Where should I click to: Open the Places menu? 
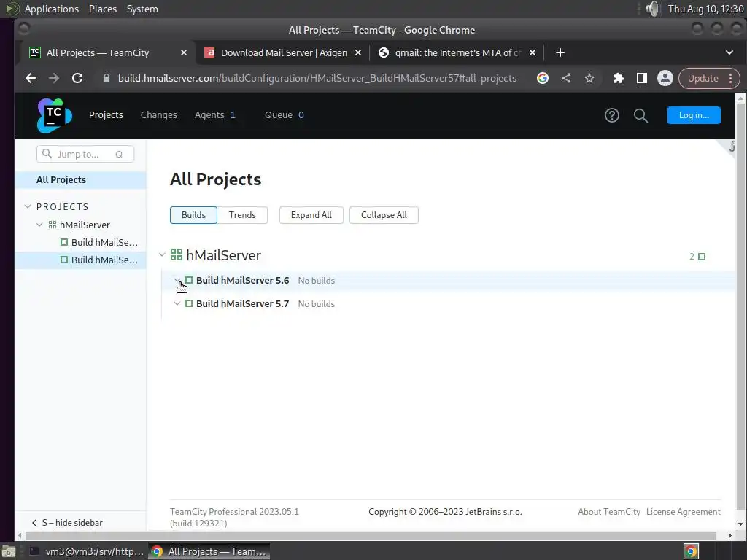pos(103,9)
